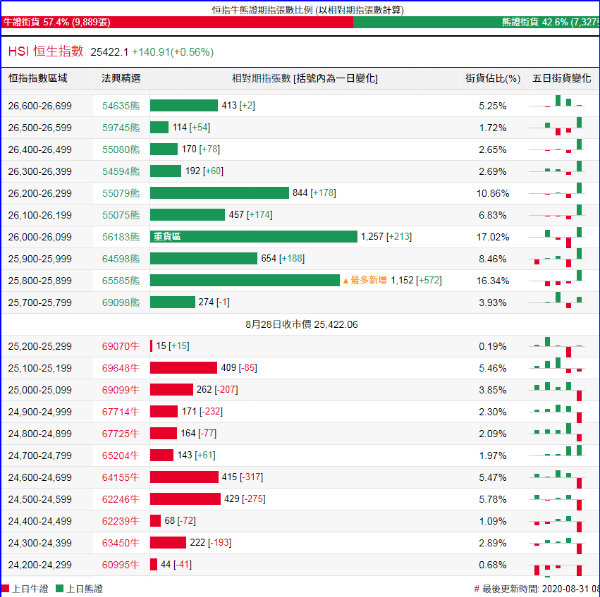Viewport: 600px width, 597px height.
Task: Click red legend square 上日牛證
Action: [5, 588]
